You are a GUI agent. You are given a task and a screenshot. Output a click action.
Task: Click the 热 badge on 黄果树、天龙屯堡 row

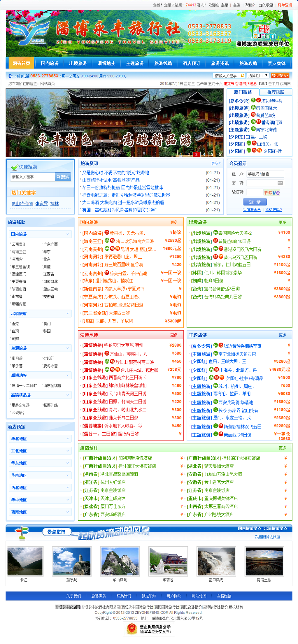click(x=107, y=233)
